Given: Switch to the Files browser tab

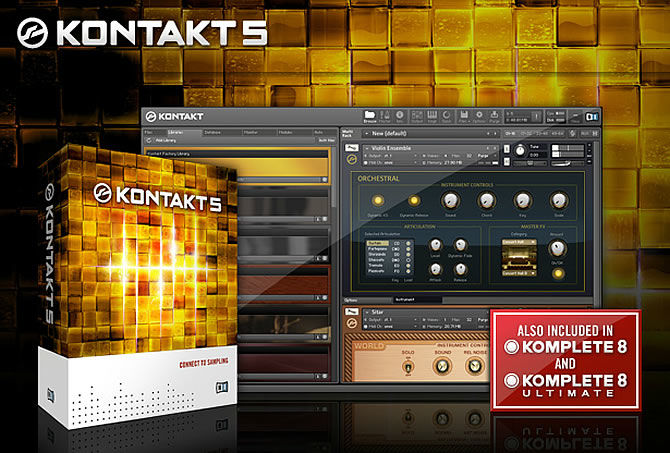Looking at the screenshot, I should pyautogui.click(x=154, y=132).
